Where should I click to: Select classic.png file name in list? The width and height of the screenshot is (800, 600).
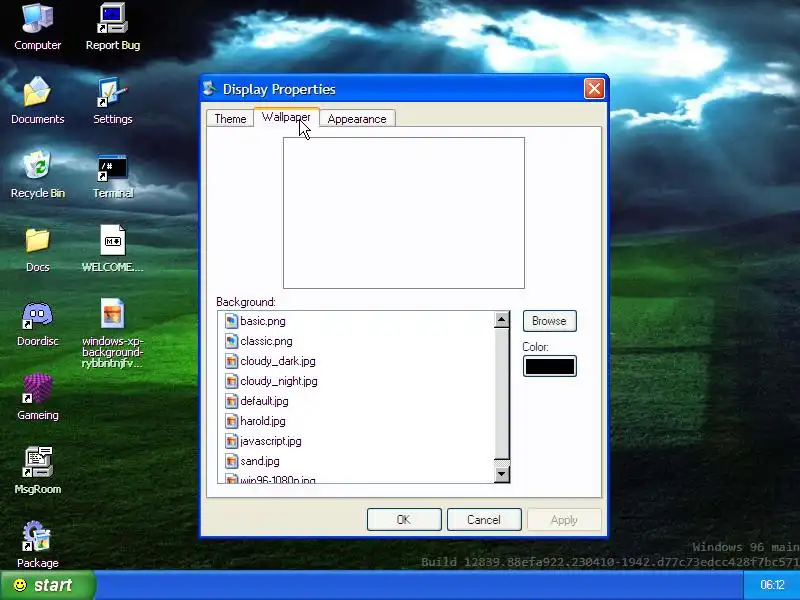[x=266, y=341]
